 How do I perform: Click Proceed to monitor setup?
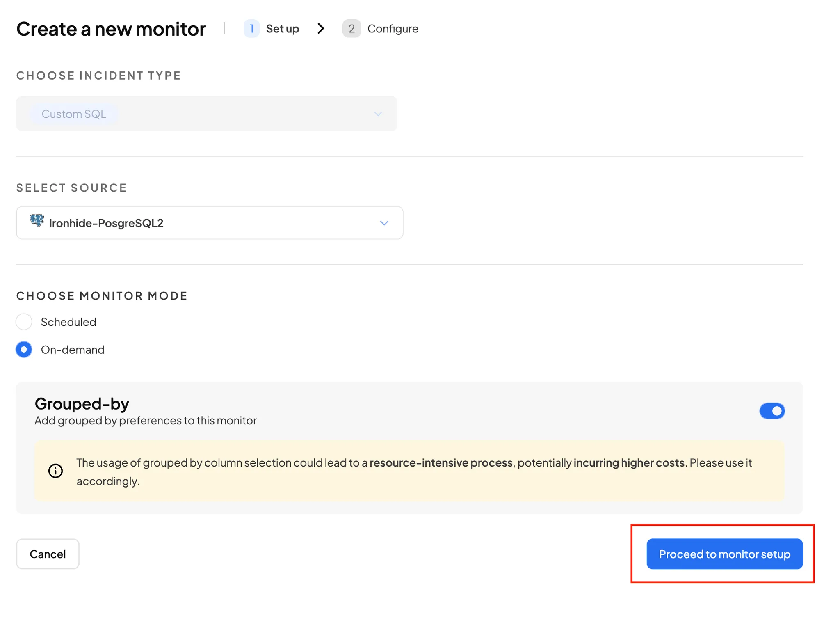pos(724,554)
